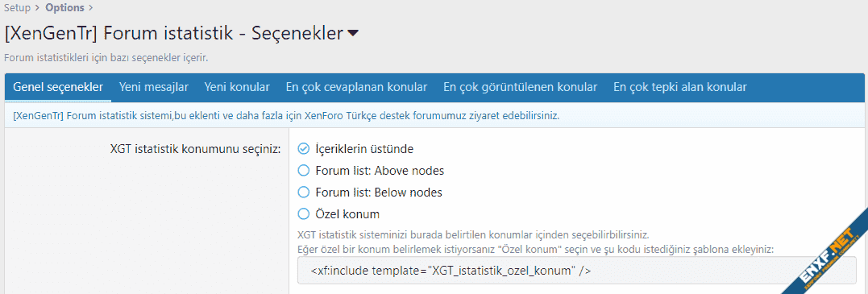
Task: Switch to the Genel seçenekler tab
Action: point(58,88)
